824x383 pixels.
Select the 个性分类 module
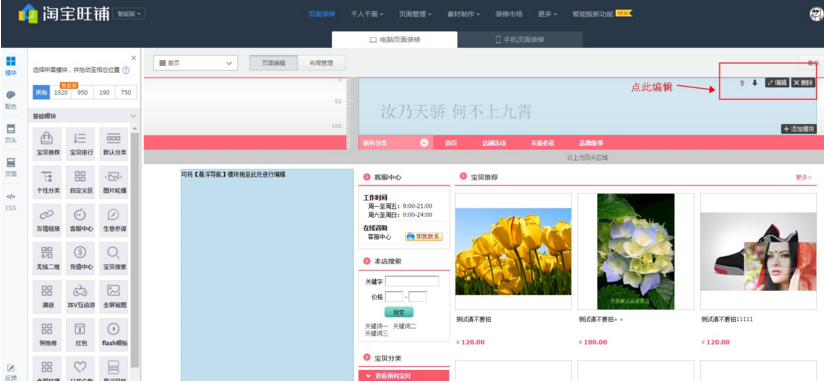[47, 182]
